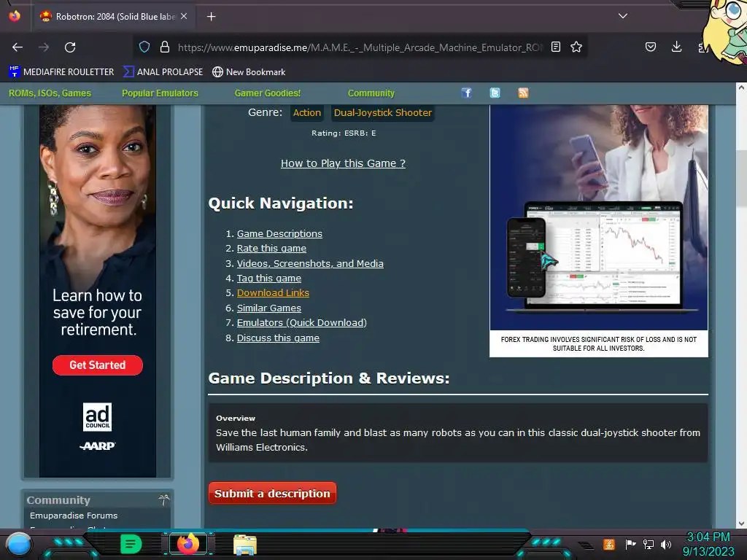The height and width of the screenshot is (560, 747).
Task: Jump to Discuss this game
Action: (x=278, y=338)
